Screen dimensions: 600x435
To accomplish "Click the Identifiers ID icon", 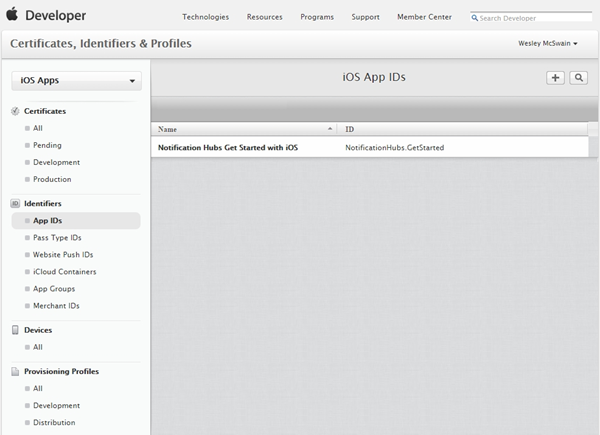I will coord(15,204).
